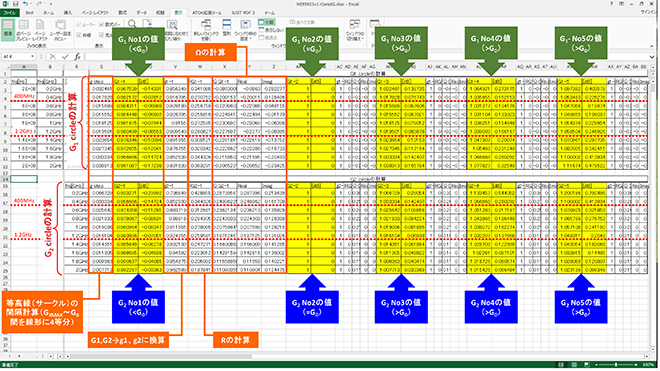Click the Arrange All (整列) icon
660x371 pixels.
pyautogui.click(x=227, y=28)
